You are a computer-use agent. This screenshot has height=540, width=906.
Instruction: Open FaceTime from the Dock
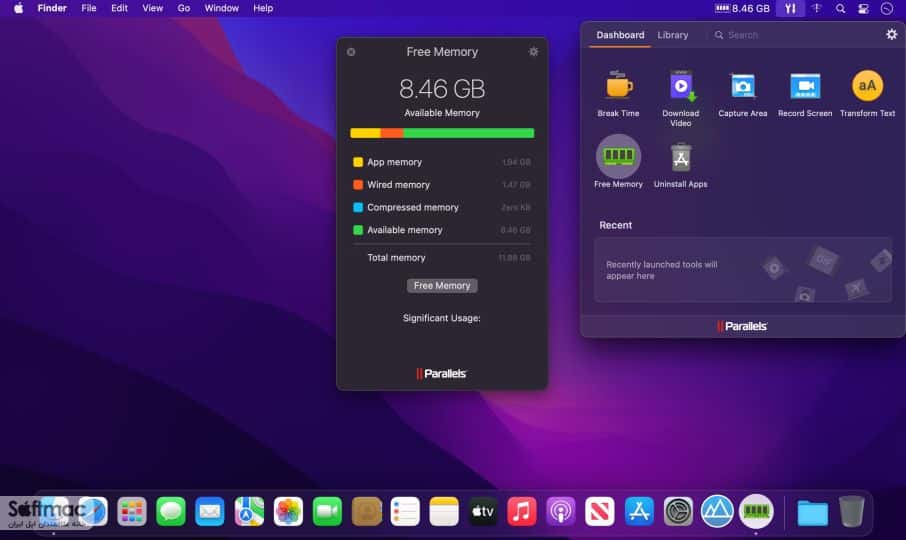pos(327,511)
